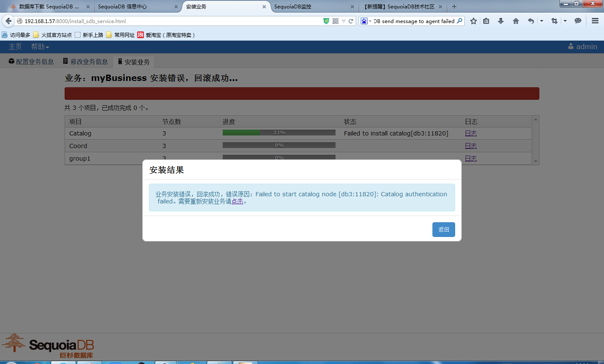Go to the browser home page icon
This screenshot has width=604, height=364.
(x=516, y=21)
